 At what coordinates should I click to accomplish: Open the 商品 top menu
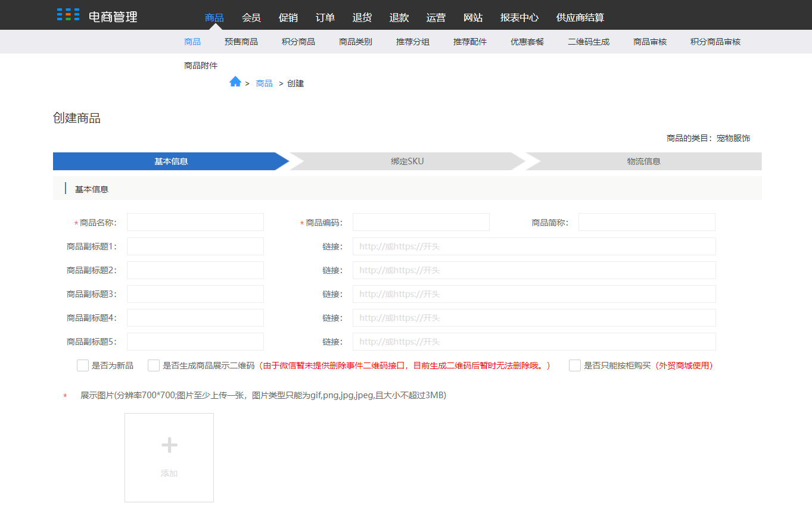[214, 18]
